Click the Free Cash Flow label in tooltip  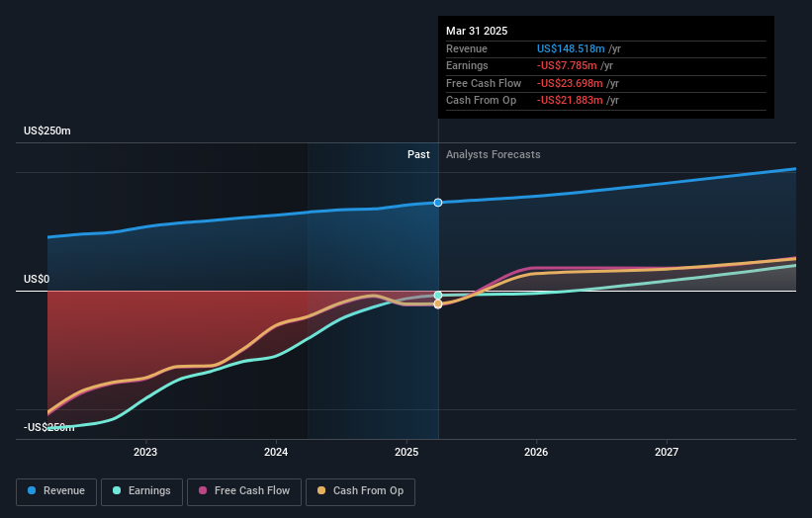click(x=484, y=83)
